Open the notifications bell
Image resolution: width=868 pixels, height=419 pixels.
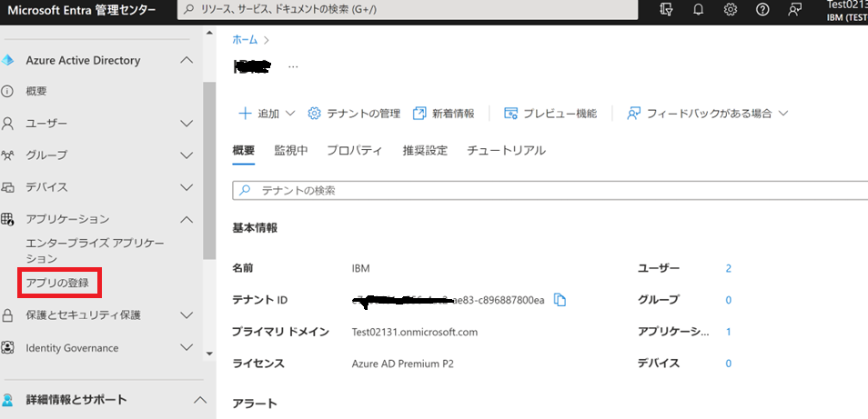[x=699, y=9]
